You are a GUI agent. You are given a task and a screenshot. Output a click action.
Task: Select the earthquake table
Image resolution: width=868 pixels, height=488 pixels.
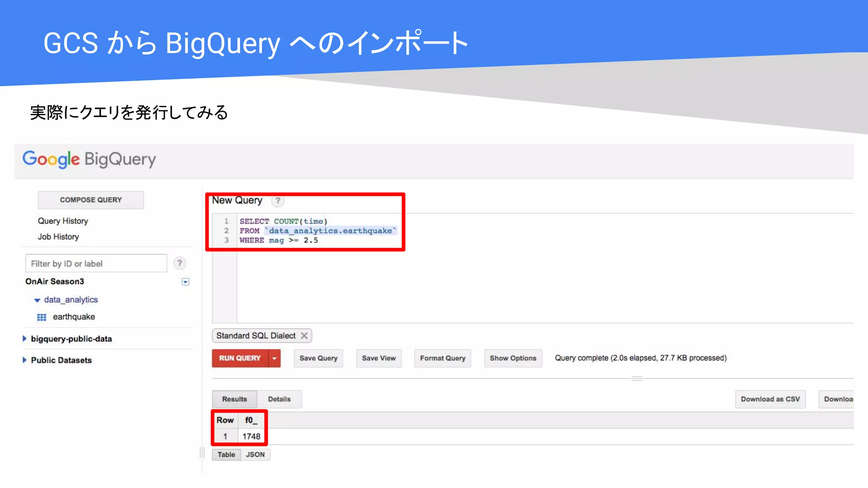pos(74,317)
